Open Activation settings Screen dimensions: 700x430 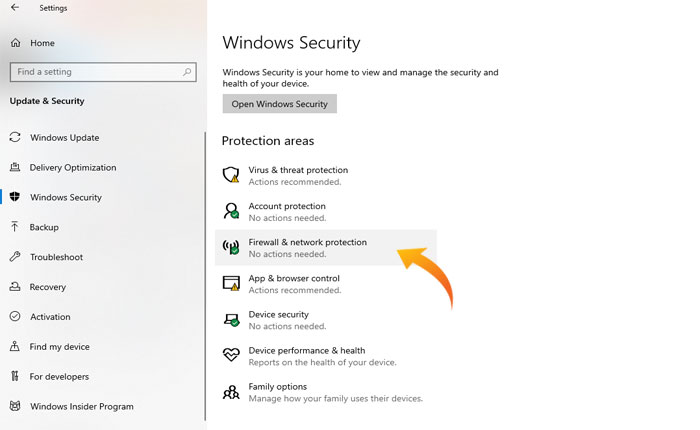[50, 317]
